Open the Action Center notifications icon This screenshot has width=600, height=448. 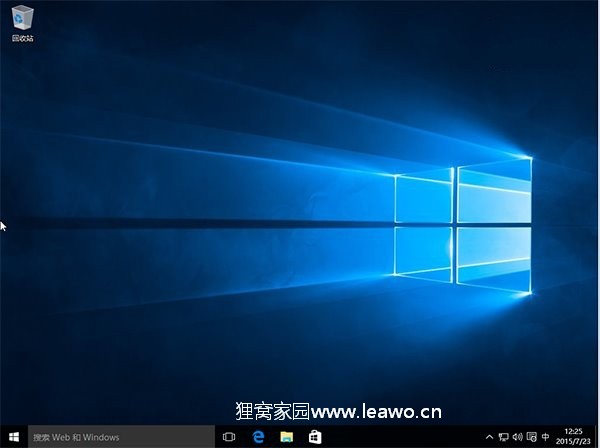click(532, 437)
